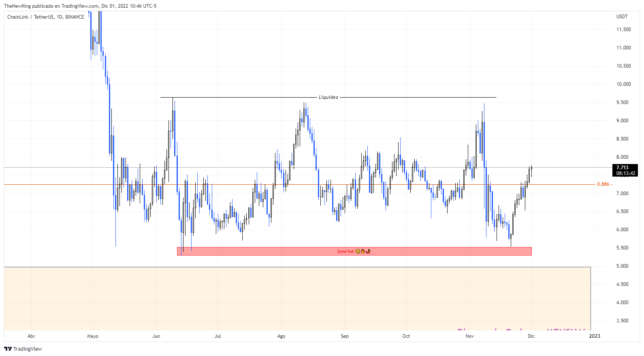The height and width of the screenshot is (356, 644).
Task: Pick the 8.500 price axis label
Action: click(x=622, y=139)
